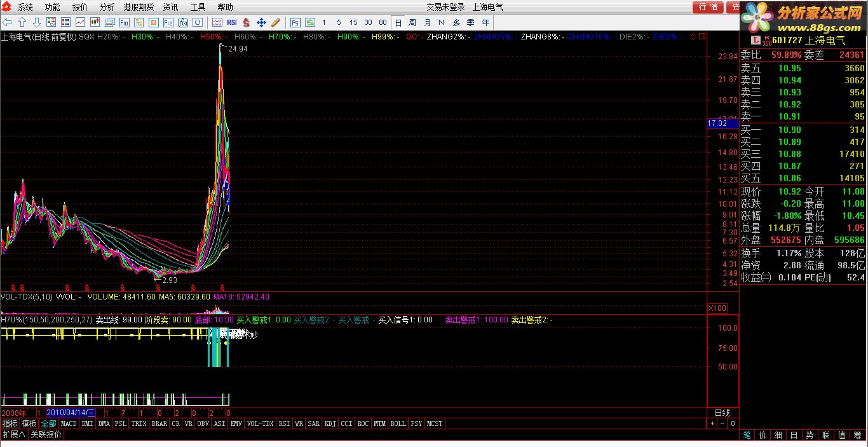Open the 工具 menu
Screen dimensions: 868x447
(198, 7)
